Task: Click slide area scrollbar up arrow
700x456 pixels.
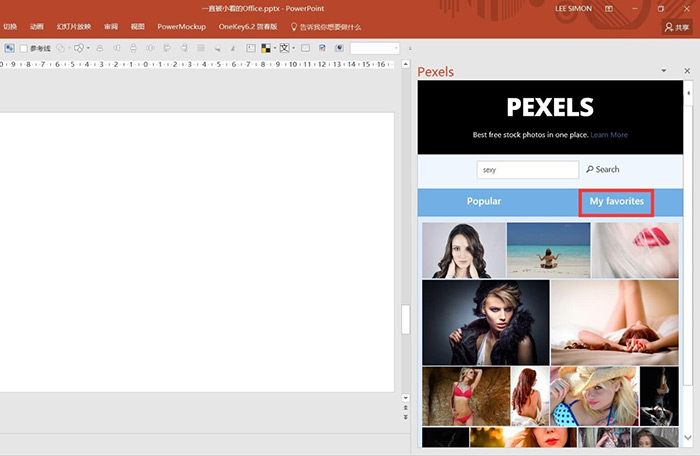Action: click(x=405, y=64)
